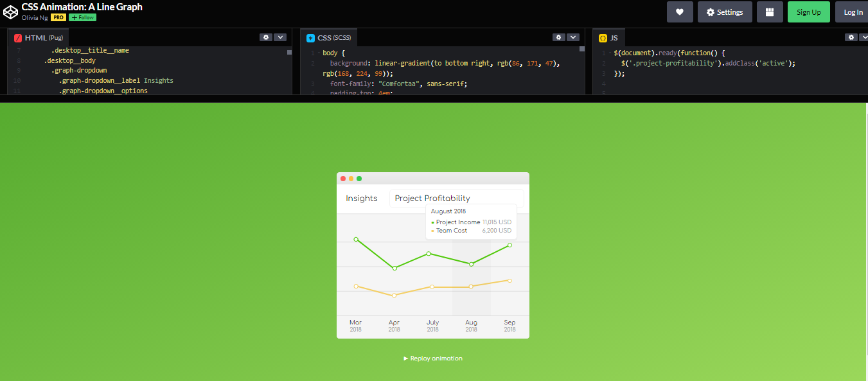Follow Olivia Ng with the Follow button

coord(82,17)
